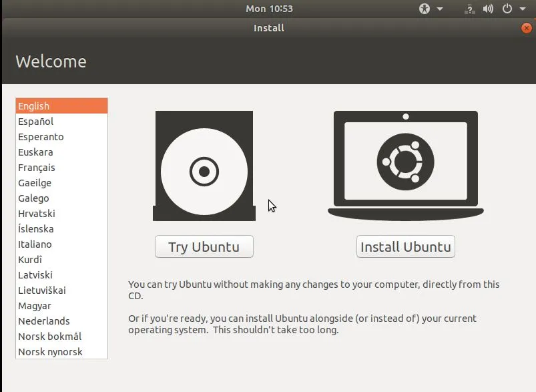Click the Try Ubuntu button
536x392 pixels.
point(204,246)
